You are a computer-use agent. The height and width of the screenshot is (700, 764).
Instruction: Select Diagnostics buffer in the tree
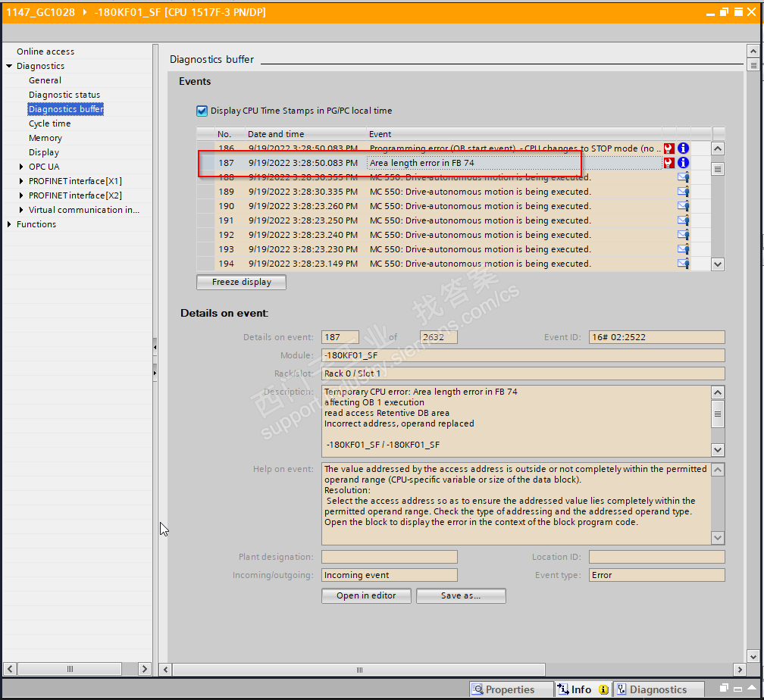tap(66, 109)
